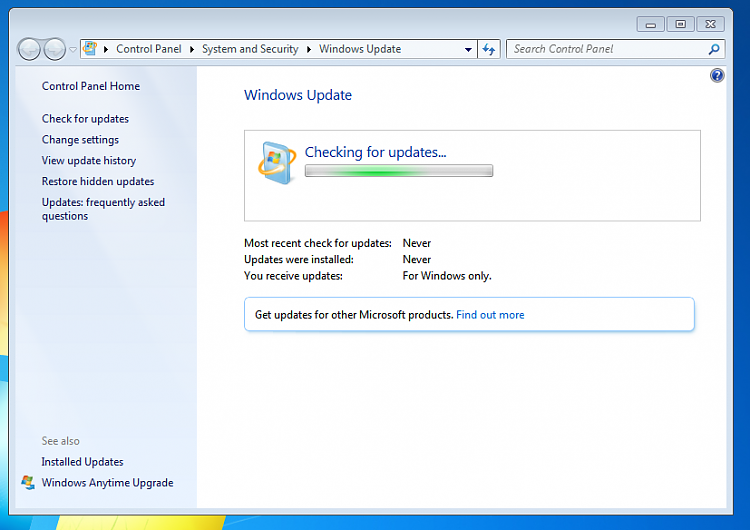The height and width of the screenshot is (530, 750).
Task: Click the search magnifier icon
Action: click(714, 49)
